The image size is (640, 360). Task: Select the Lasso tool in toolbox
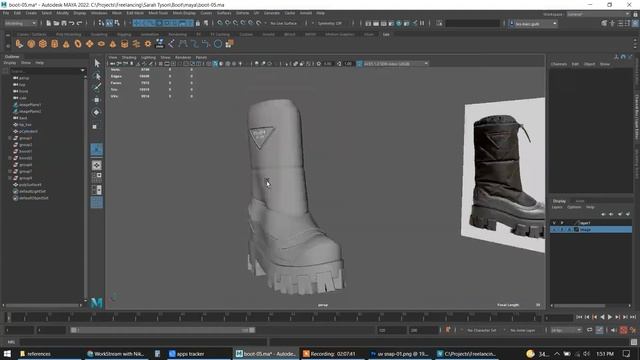click(x=97, y=76)
